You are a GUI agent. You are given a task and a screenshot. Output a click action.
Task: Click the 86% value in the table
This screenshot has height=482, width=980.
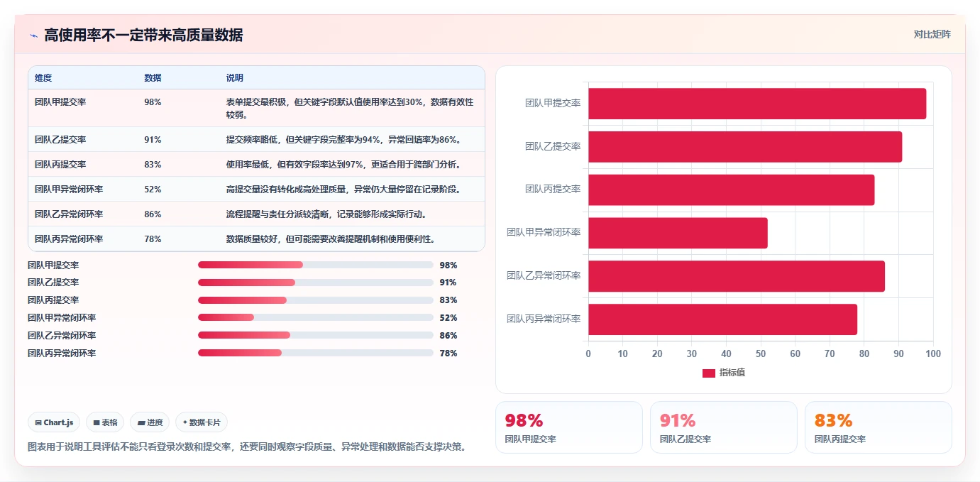click(x=153, y=214)
